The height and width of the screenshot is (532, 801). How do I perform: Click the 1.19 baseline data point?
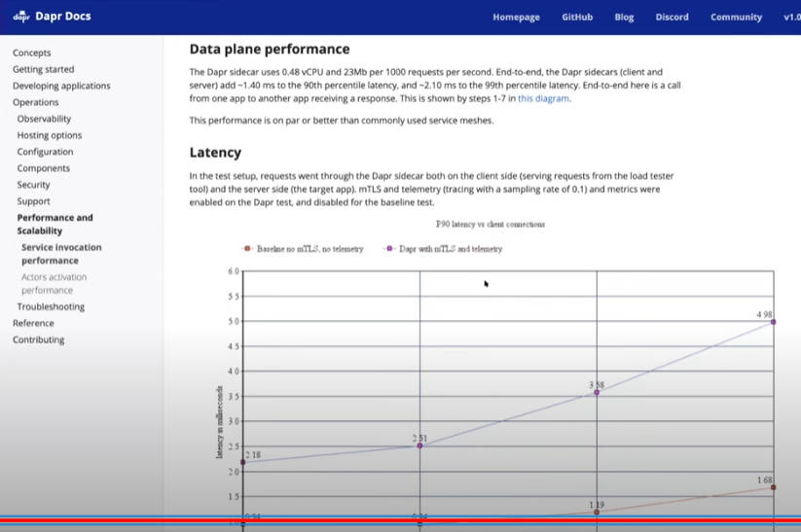[x=597, y=512]
